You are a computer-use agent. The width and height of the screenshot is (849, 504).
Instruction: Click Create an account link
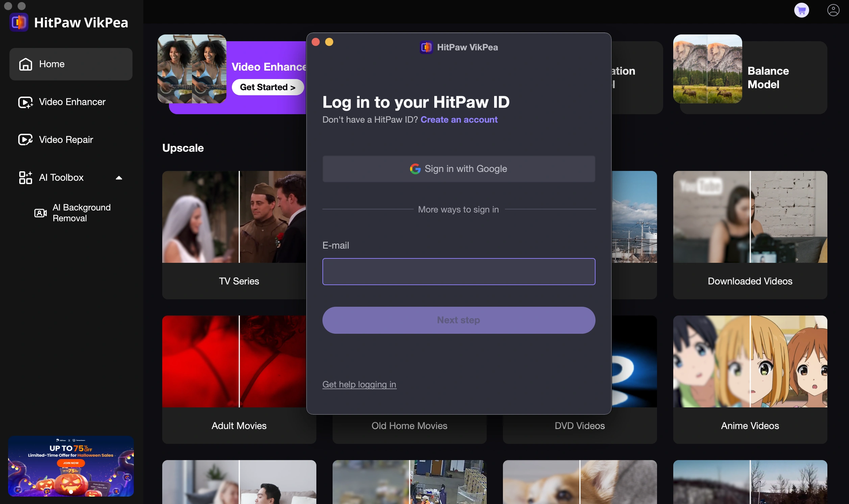click(459, 120)
